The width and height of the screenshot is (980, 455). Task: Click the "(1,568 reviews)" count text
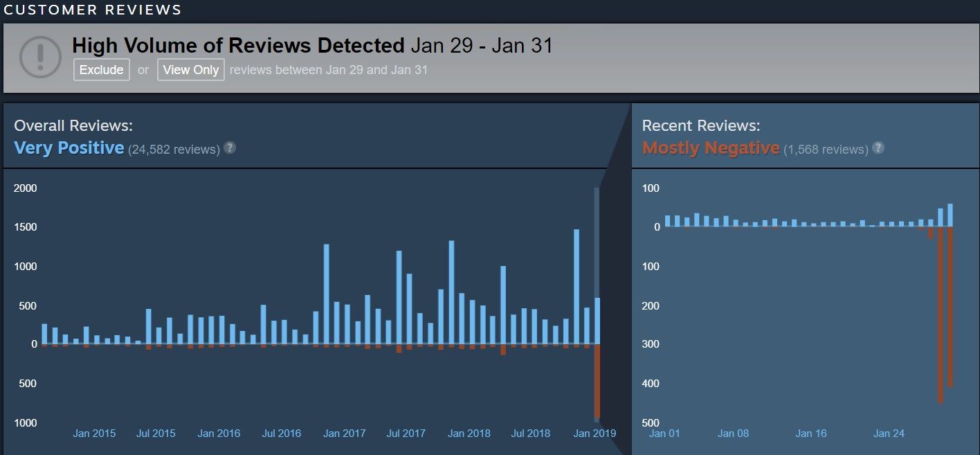coord(826,149)
